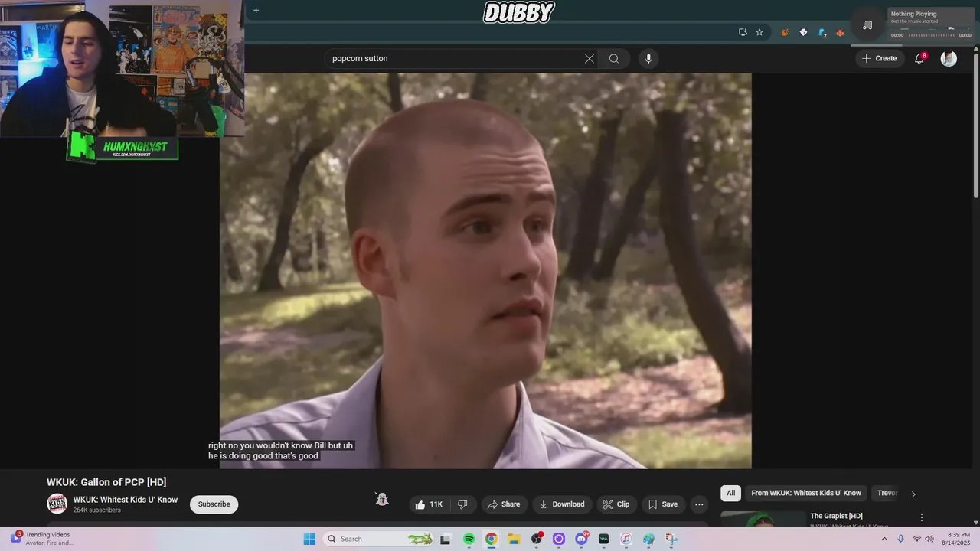
Task: Open OBS Studio from the taskbar
Action: [537, 539]
